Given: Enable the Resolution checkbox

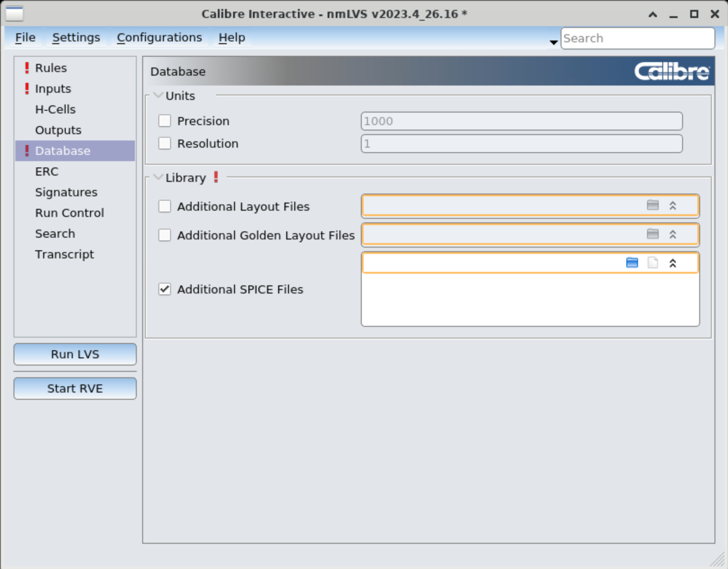Looking at the screenshot, I should (x=165, y=143).
